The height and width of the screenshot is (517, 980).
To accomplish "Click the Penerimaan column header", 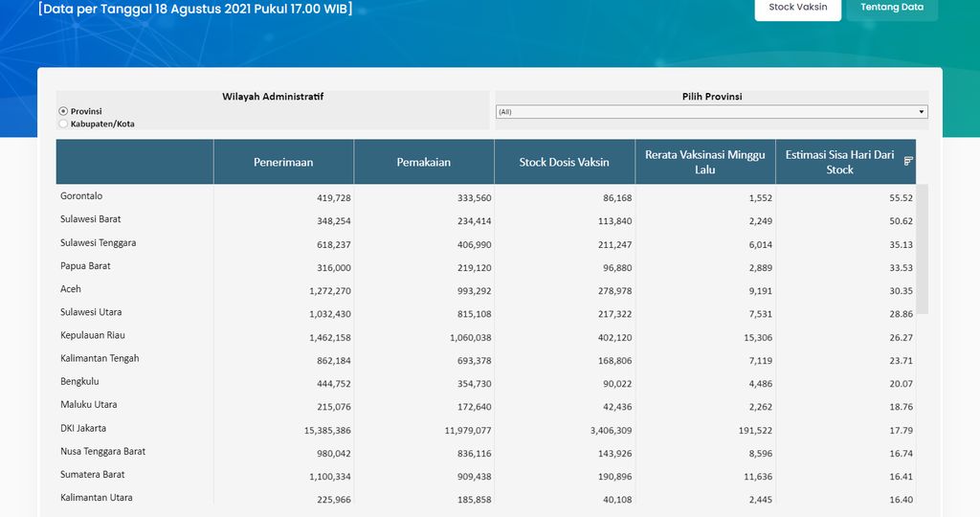I will coord(283,162).
